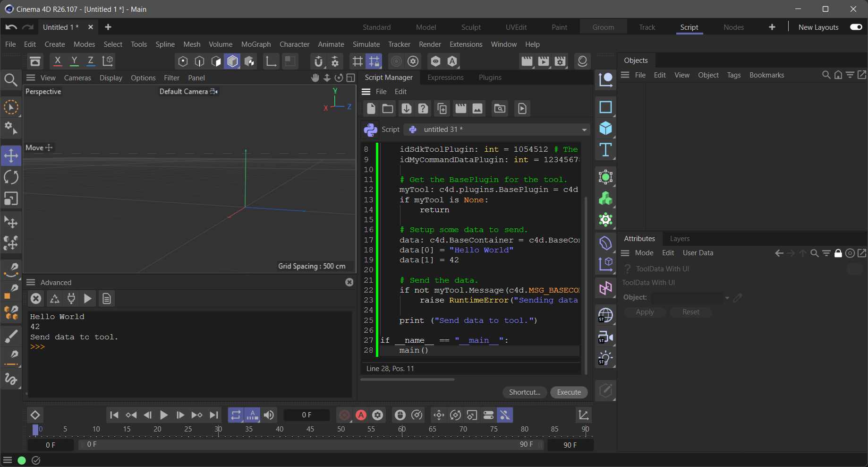The image size is (868, 467).
Task: Open the status bar hamburger menu
Action: [8, 460]
